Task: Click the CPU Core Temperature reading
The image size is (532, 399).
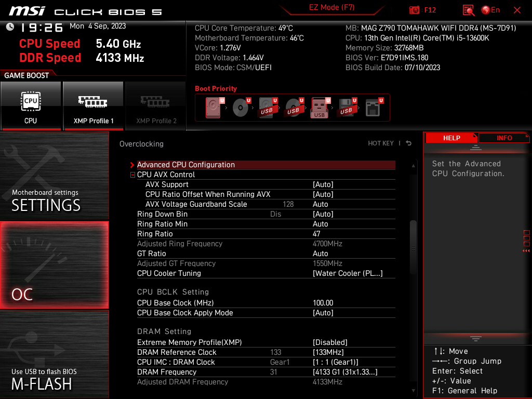Action: 244,28
